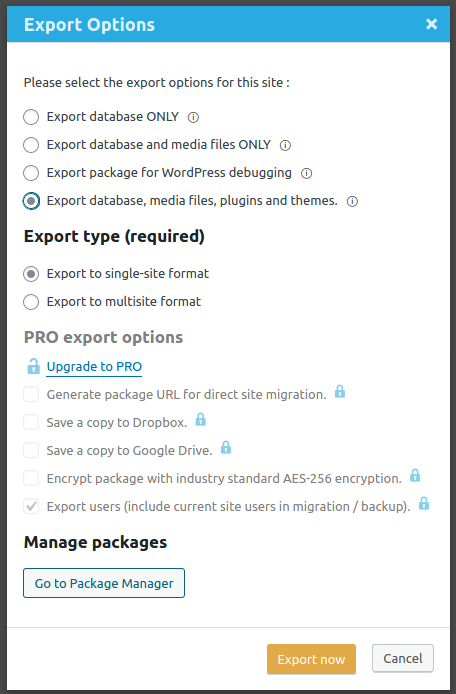This screenshot has width=456, height=694.
Task: Select Export to single-site format
Action: tap(31, 274)
